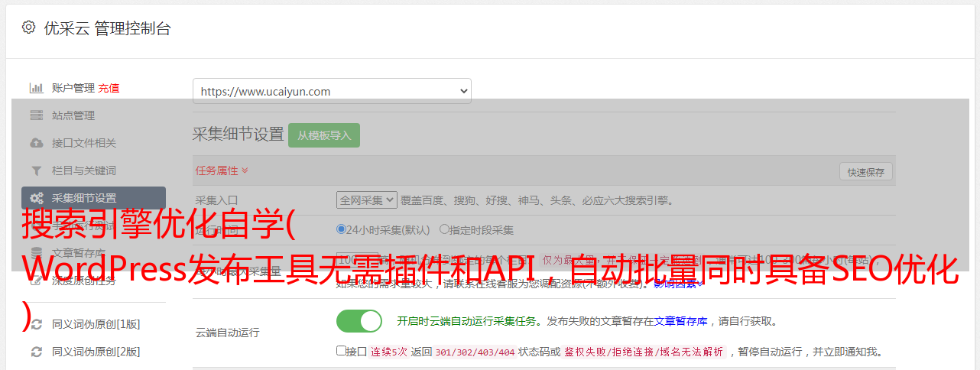
Task: Go to 站点管理 in the sidebar
Action: pyautogui.click(x=73, y=115)
